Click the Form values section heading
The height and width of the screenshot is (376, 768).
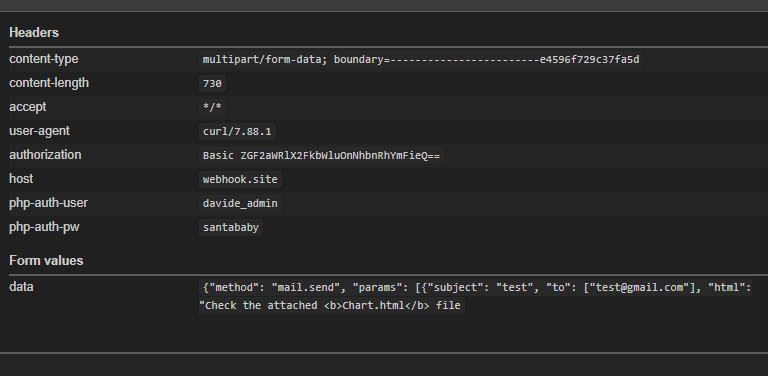point(46,261)
